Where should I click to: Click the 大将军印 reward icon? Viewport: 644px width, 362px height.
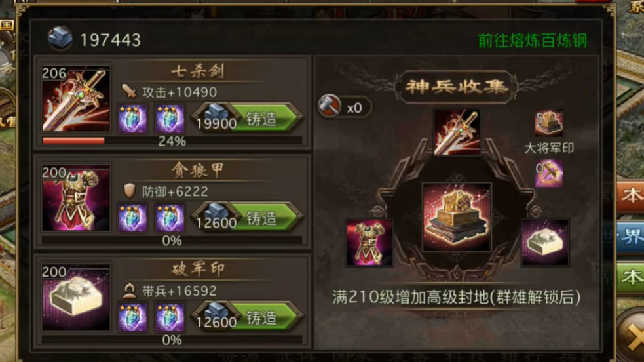[x=549, y=123]
